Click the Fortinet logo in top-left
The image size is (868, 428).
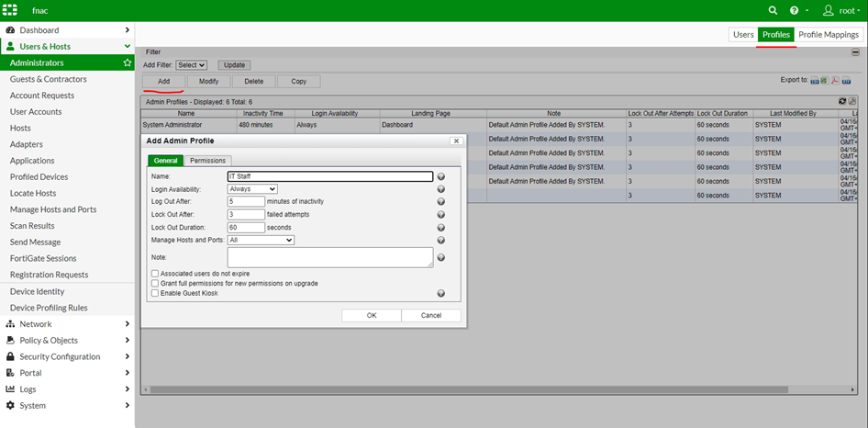coord(12,10)
